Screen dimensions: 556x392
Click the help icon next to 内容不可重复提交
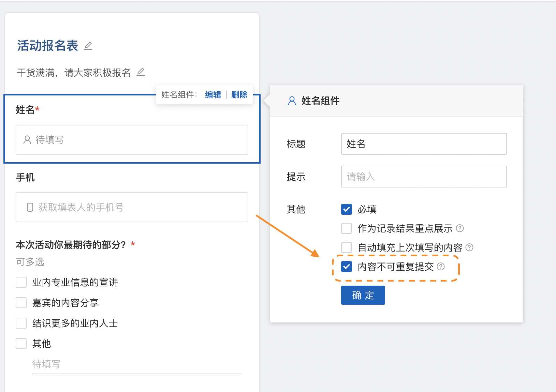[x=441, y=267]
